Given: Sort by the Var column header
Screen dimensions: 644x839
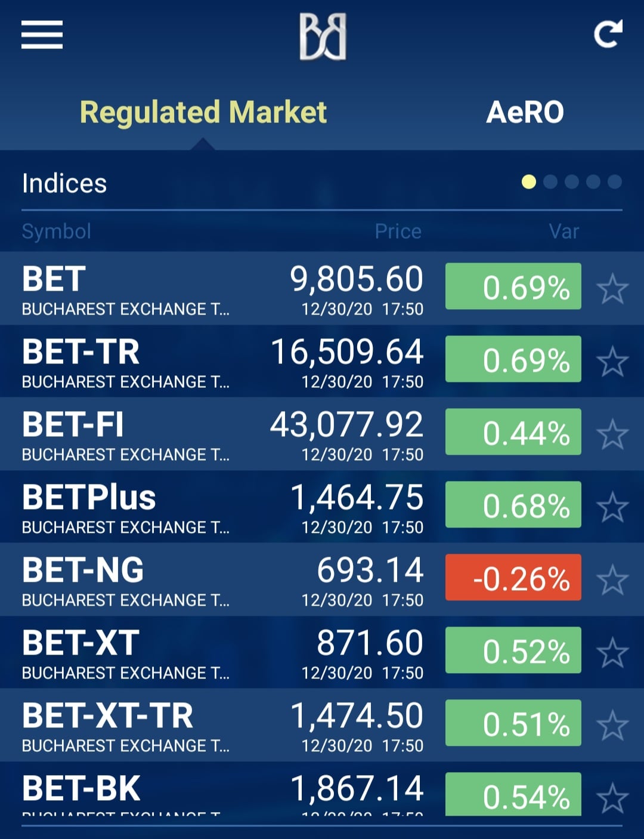Looking at the screenshot, I should pos(563,232).
